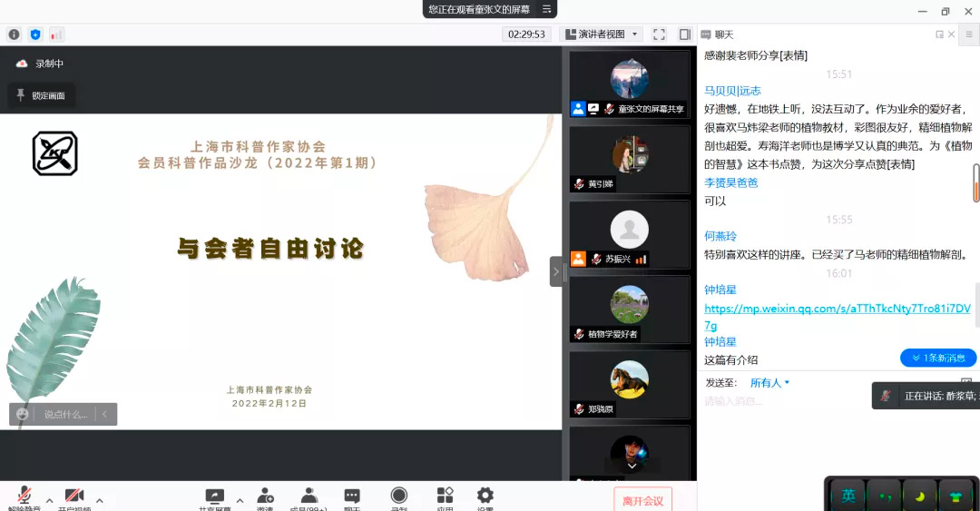
Task: Collapse the participant video strip
Action: click(x=555, y=271)
